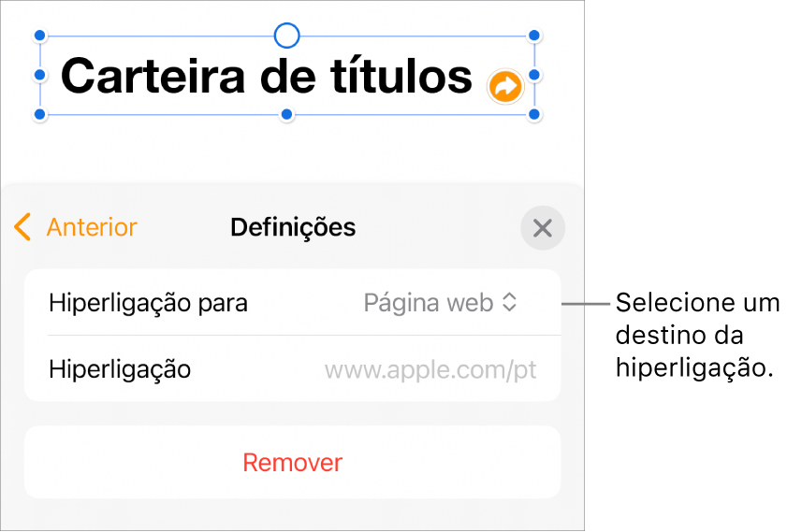
Task: Click the top-left selection handle
Action: point(40,36)
